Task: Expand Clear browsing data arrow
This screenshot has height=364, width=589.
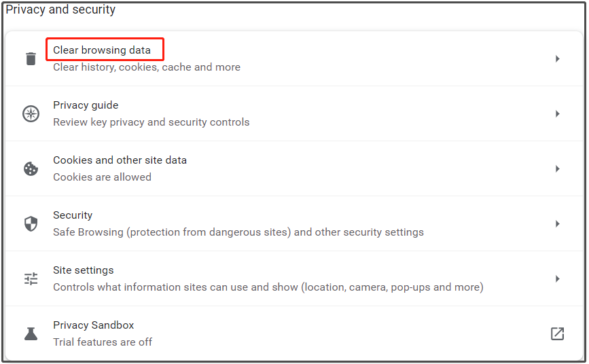Action: pos(558,58)
